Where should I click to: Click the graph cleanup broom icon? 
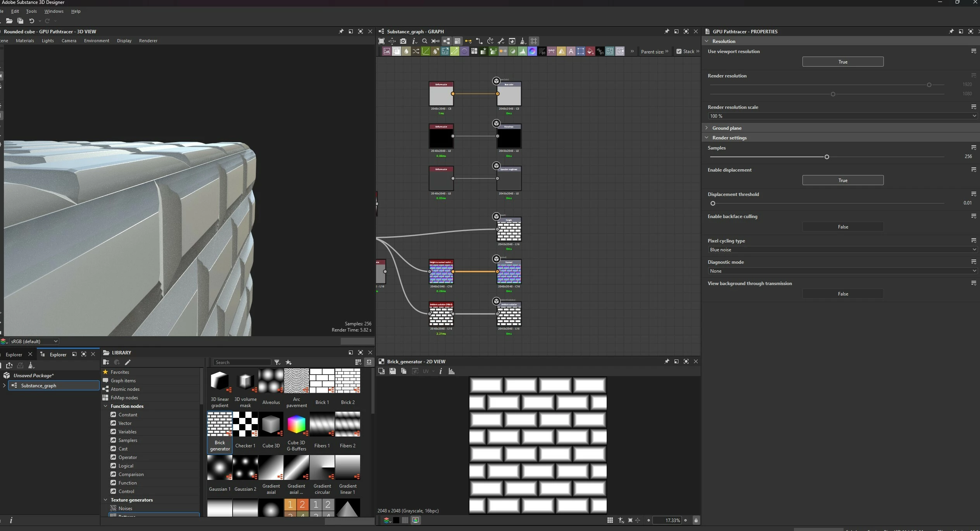point(523,41)
